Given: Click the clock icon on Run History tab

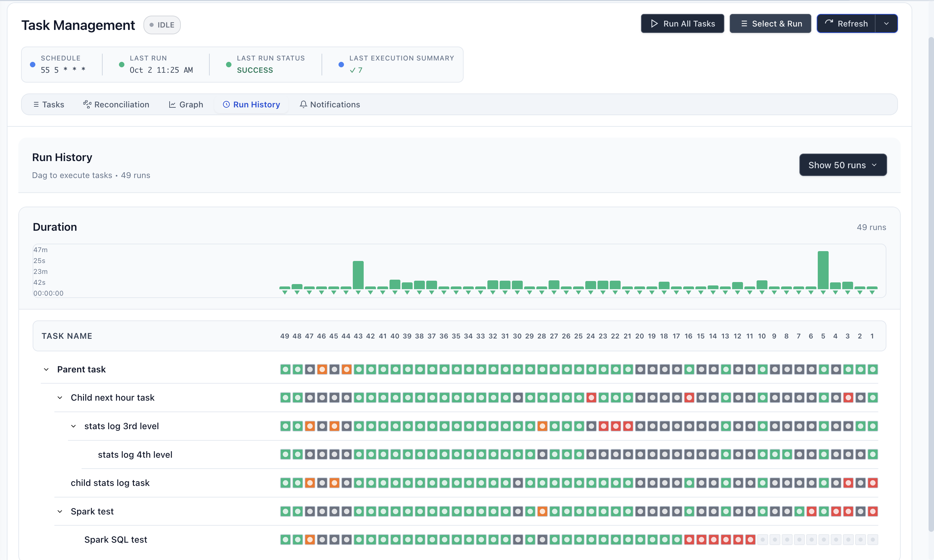Looking at the screenshot, I should pos(226,105).
